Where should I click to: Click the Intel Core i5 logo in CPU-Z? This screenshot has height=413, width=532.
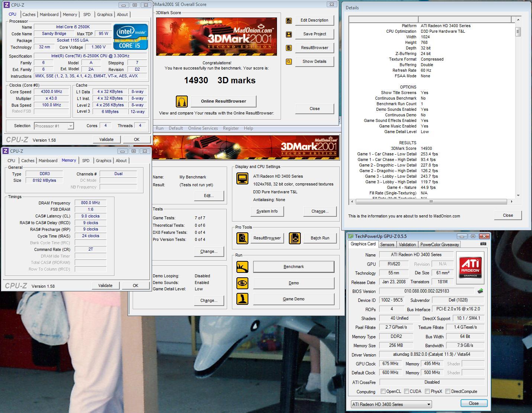pos(131,37)
